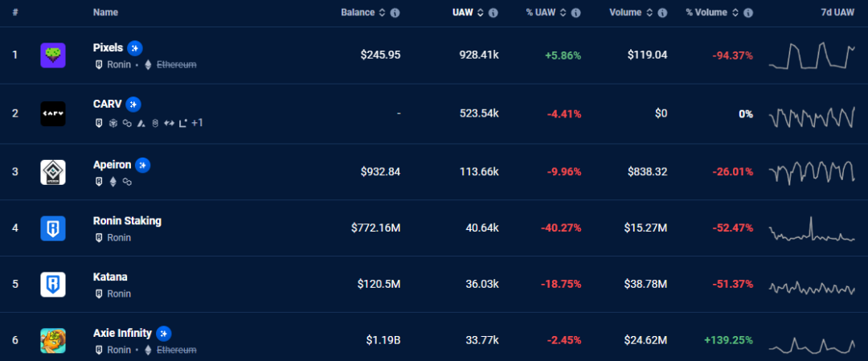This screenshot has width=868, height=361.
Task: Click the struck-through Ethereum label under Axie Infinity
Action: [x=177, y=350]
